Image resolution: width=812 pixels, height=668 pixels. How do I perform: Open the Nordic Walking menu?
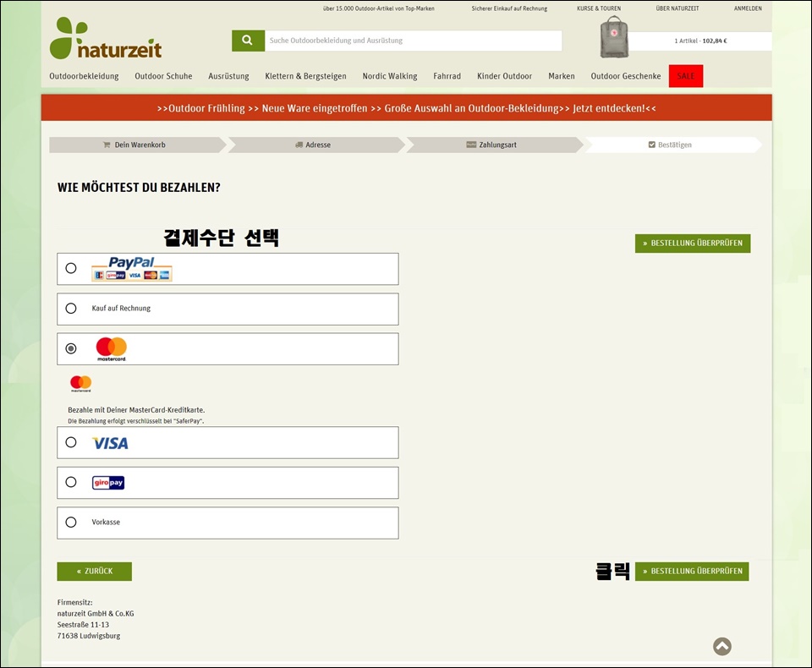[390, 76]
